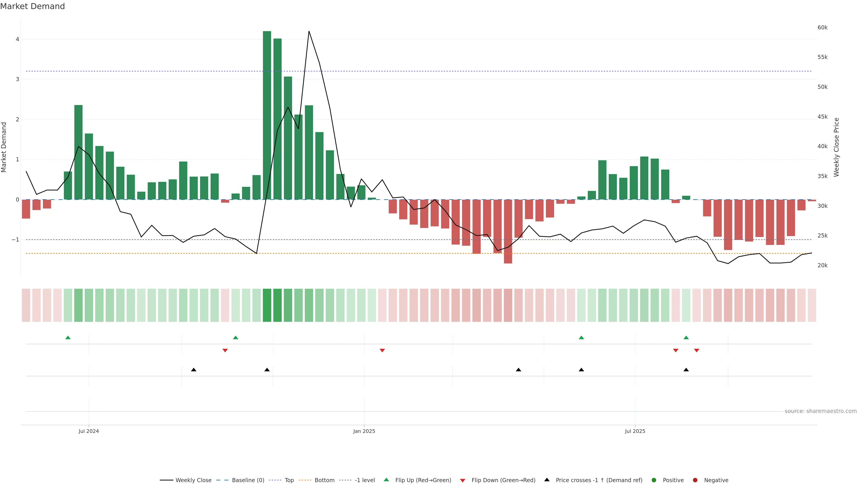The image size is (868, 488).
Task: Click the source: sharemaestro.com text
Action: (821, 411)
